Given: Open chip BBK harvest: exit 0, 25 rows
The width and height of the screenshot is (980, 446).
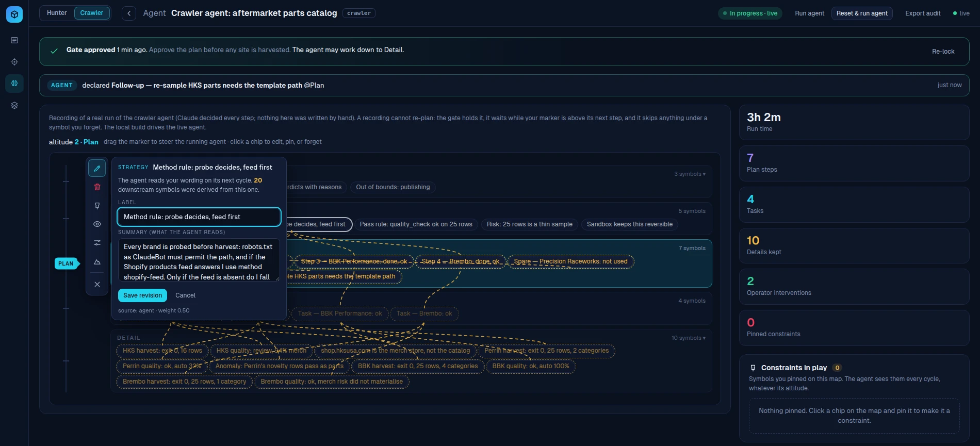Looking at the screenshot, I should (x=418, y=366).
